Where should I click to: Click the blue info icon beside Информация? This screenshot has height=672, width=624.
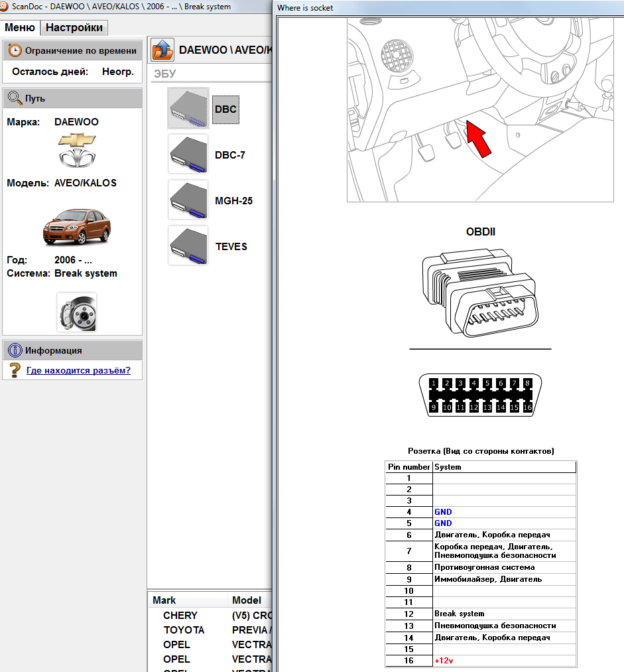[15, 350]
